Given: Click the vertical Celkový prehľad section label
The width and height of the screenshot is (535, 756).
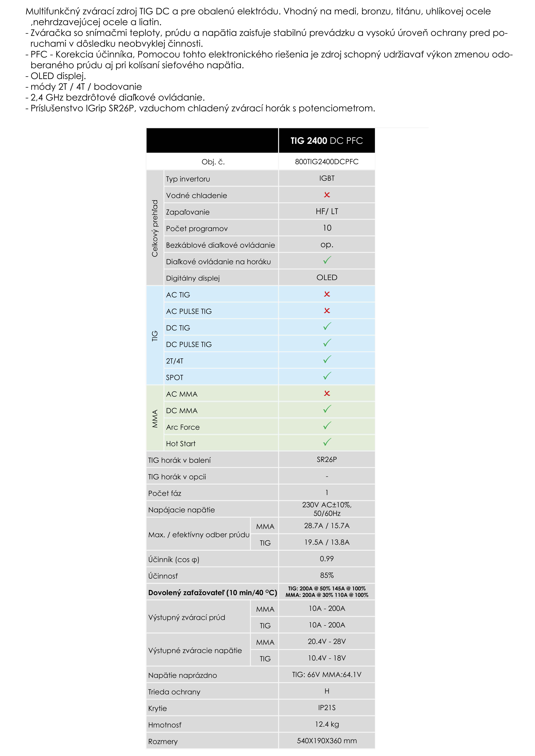Looking at the screenshot, I should point(155,228).
